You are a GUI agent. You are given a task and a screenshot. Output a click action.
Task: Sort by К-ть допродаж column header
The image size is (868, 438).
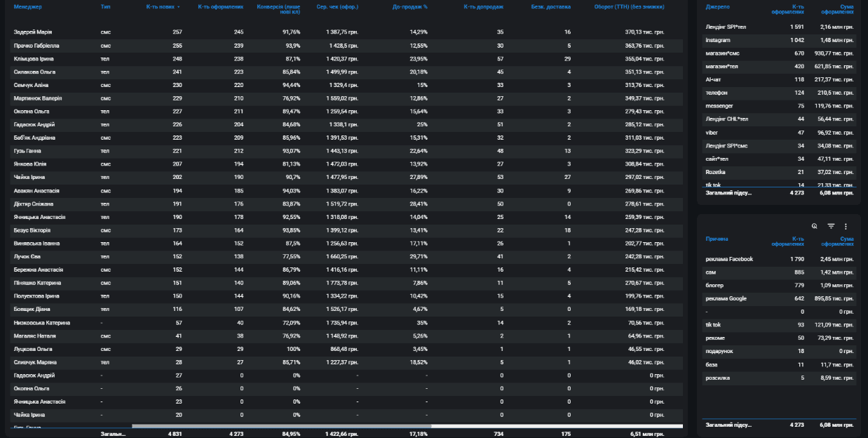[x=484, y=7]
